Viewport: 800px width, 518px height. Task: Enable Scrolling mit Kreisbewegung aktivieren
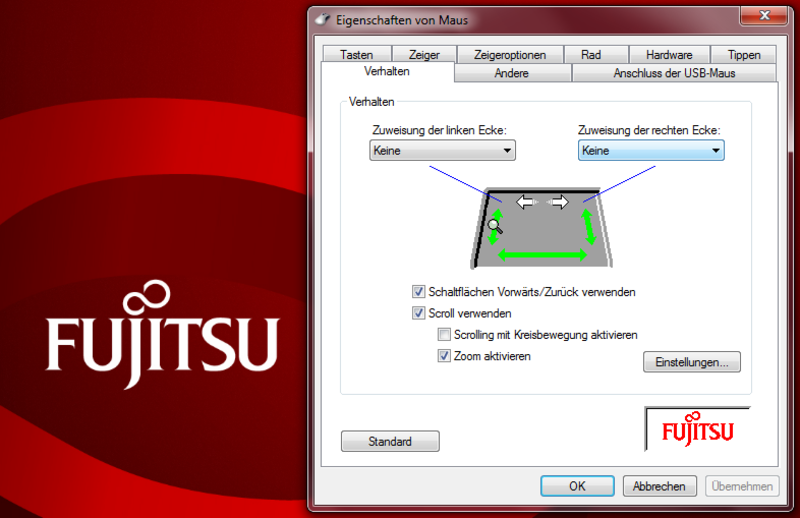point(444,335)
